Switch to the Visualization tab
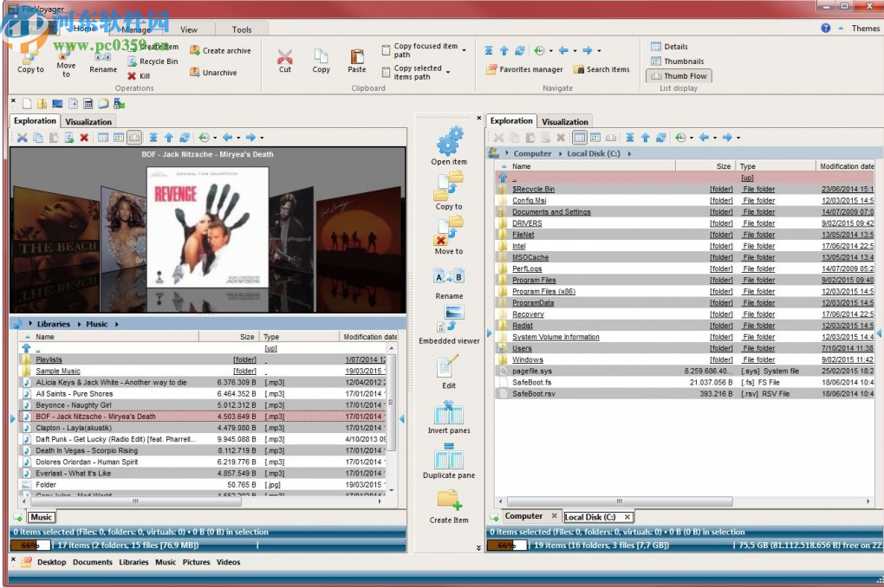The image size is (884, 588). [x=88, y=121]
